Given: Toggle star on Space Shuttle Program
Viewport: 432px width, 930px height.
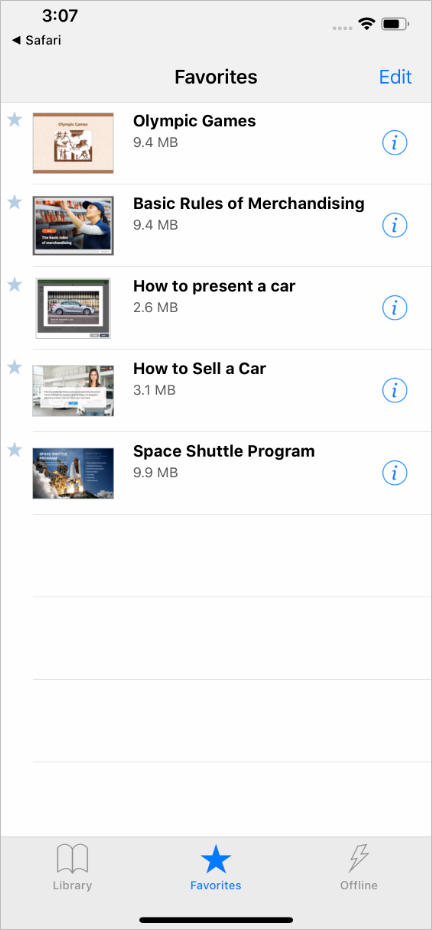Looking at the screenshot, I should (x=14, y=450).
